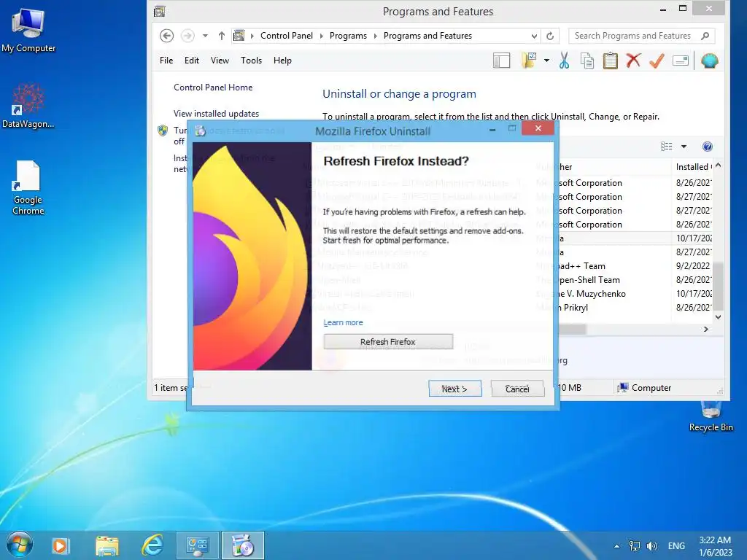The image size is (747, 560).
Task: Click the Paste clipboard toolbar icon
Action: (611, 61)
